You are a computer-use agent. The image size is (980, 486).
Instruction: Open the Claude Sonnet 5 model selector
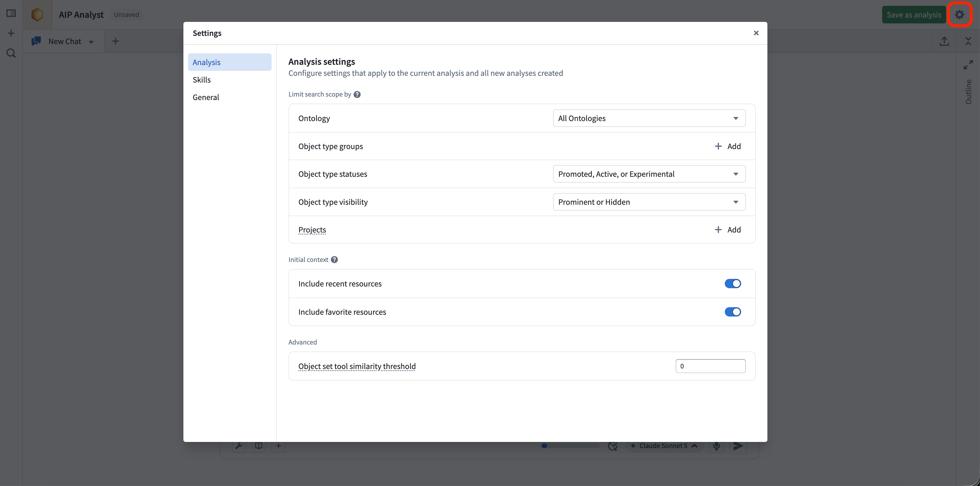click(x=664, y=446)
